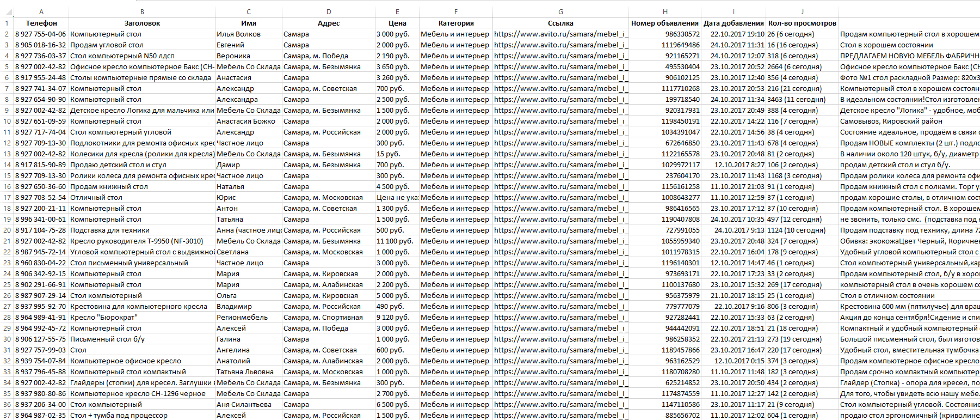Screen dimensions: 980x420
Task: Click 'Продаю детский стол и стул' title
Action: [142, 165]
